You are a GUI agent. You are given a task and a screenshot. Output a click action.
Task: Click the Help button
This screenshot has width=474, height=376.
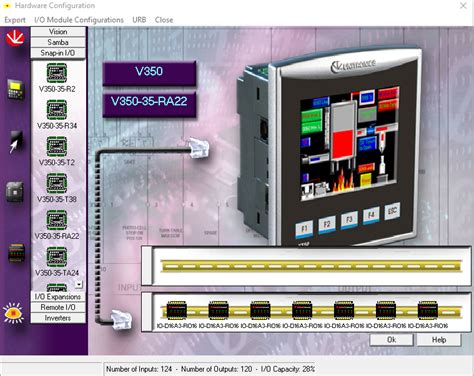pyautogui.click(x=439, y=340)
